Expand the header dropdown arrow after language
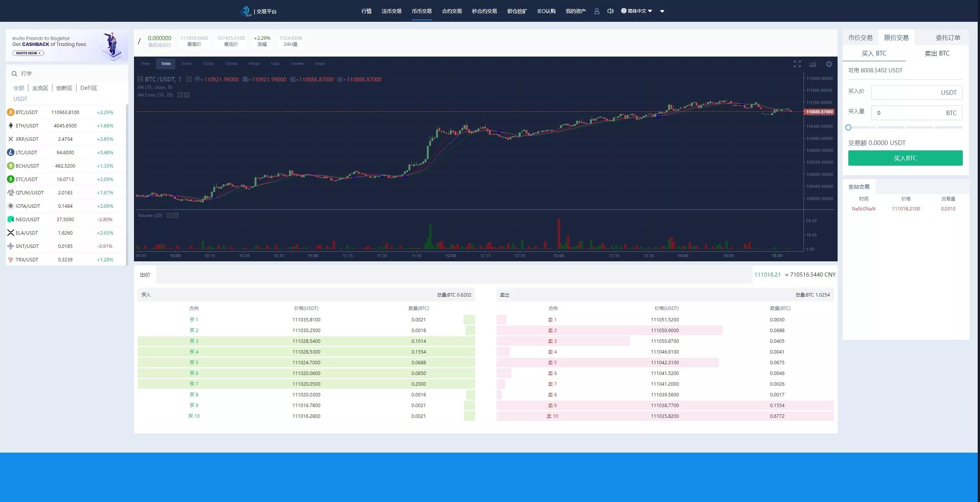This screenshot has width=980, height=502. tap(662, 11)
